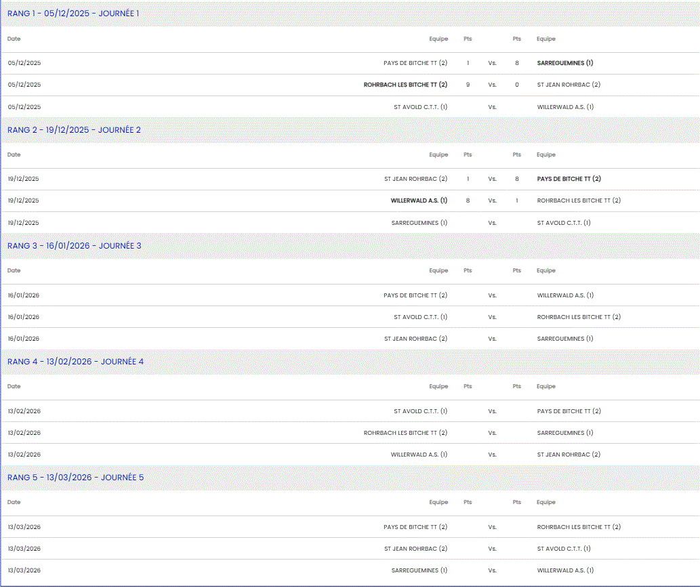Open the Rang 4 Journée 4 heading
This screenshot has width=700, height=588.
coord(75,361)
